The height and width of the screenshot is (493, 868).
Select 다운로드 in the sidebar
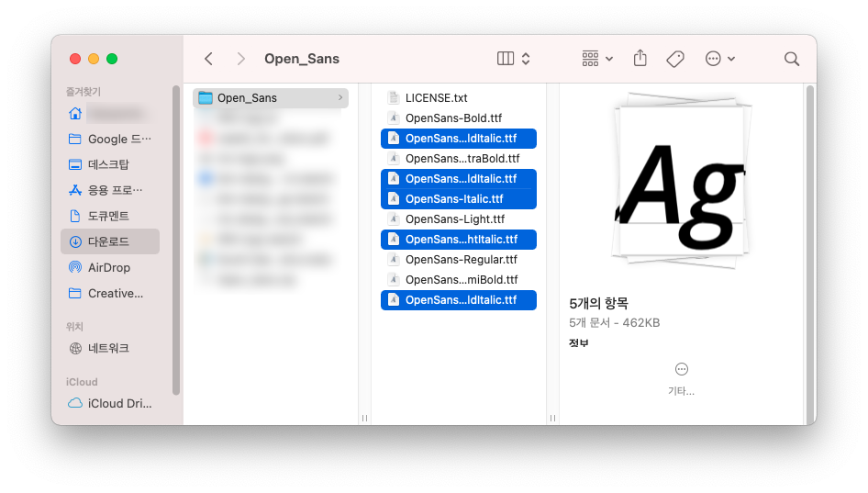click(110, 241)
